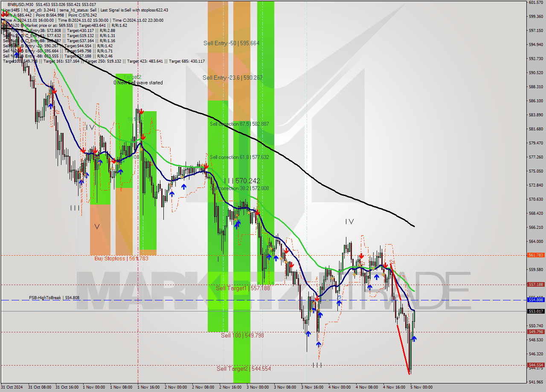
Task: Click the '31 Oct 16:00' time axis label
Action: [x=67, y=387]
